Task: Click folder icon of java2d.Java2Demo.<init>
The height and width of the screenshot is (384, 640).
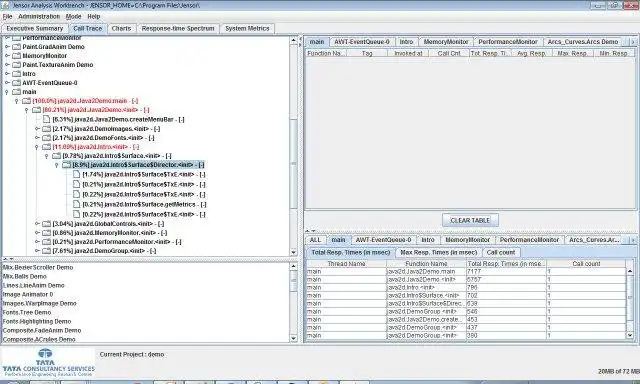Action: pos(36,110)
